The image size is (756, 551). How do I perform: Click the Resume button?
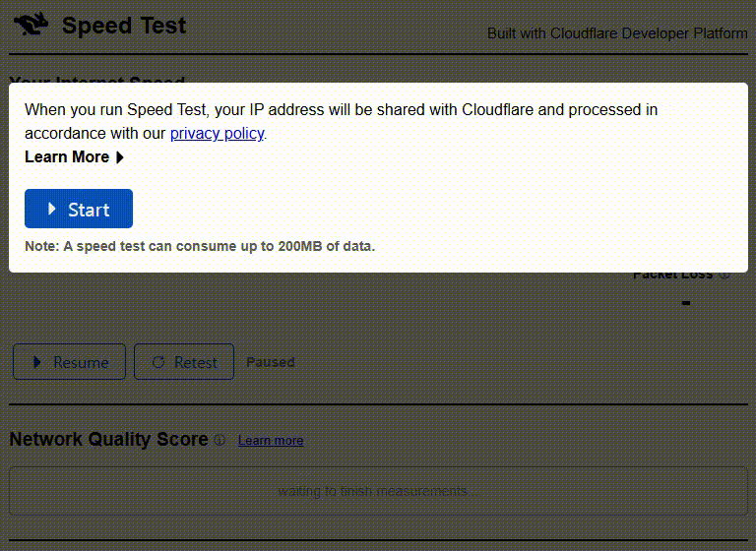point(70,361)
